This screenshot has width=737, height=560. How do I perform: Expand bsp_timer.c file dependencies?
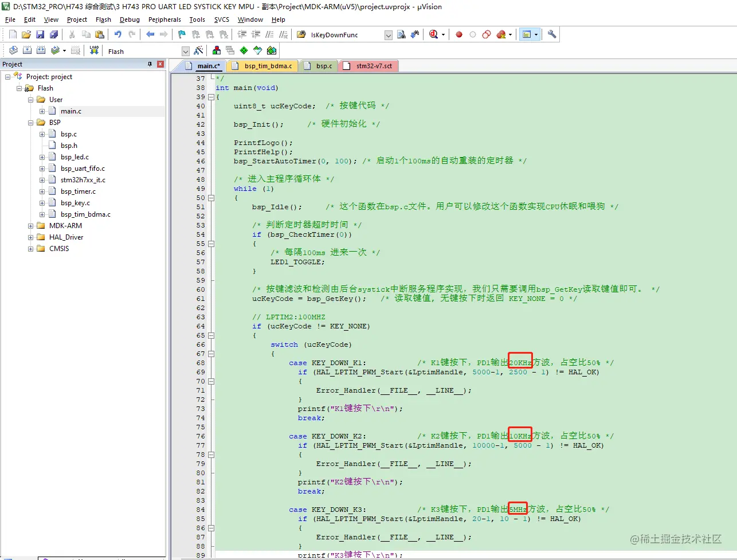point(42,191)
